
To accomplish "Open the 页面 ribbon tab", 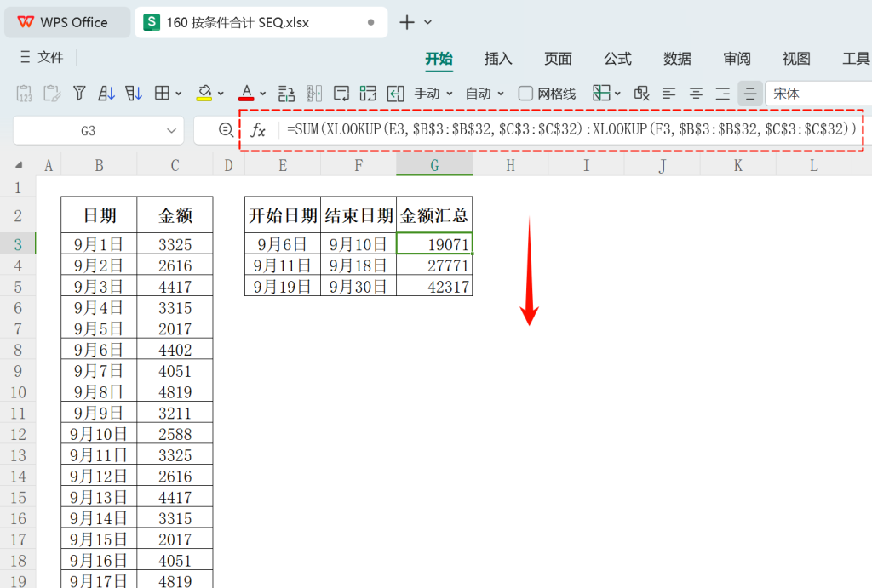I will [558, 59].
